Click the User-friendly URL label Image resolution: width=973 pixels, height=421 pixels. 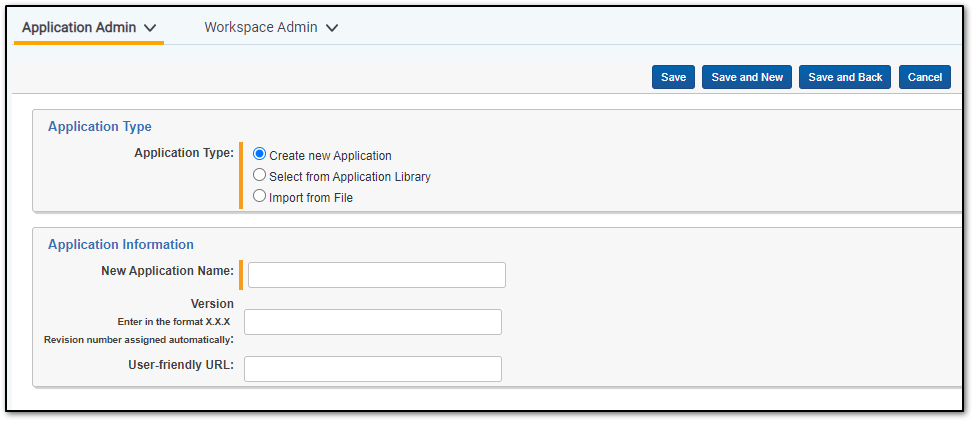[x=181, y=364]
